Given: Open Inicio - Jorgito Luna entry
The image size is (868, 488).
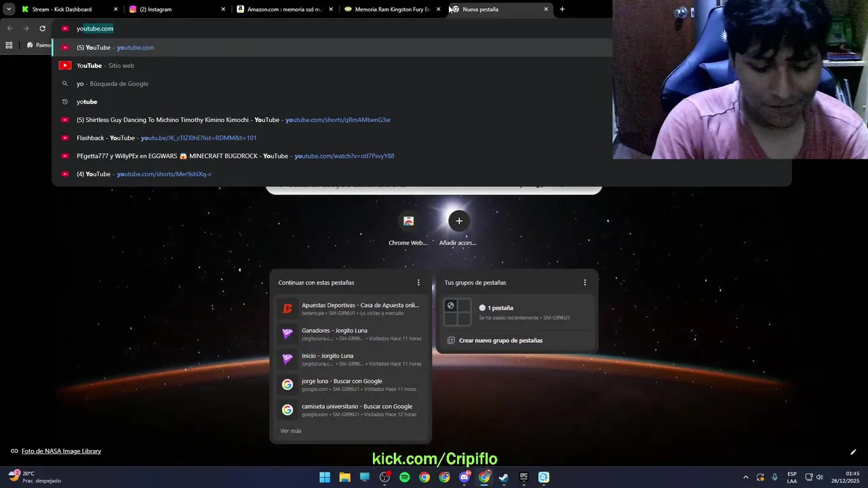Looking at the screenshot, I should pos(351,359).
